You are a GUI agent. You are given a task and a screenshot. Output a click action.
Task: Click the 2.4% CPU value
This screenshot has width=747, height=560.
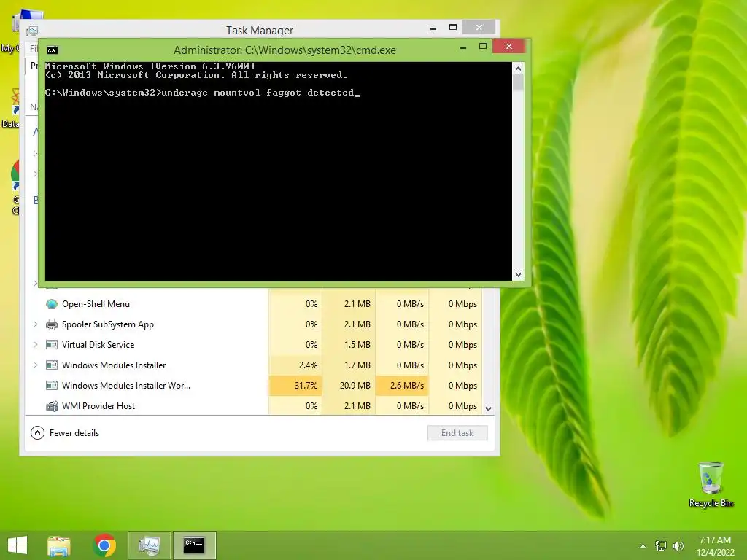coord(309,365)
